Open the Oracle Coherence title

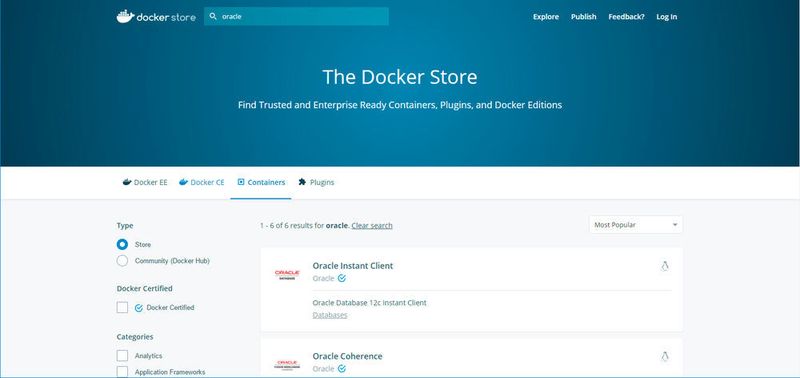click(347, 356)
